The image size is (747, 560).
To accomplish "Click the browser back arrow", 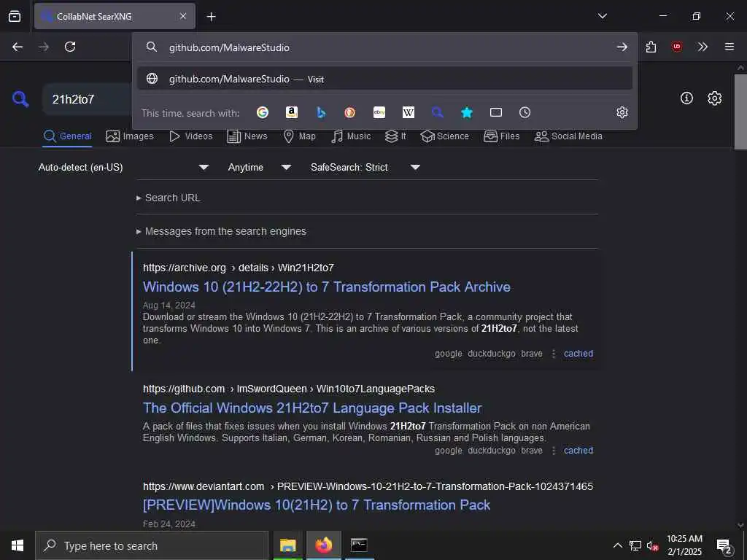I will [x=18, y=47].
